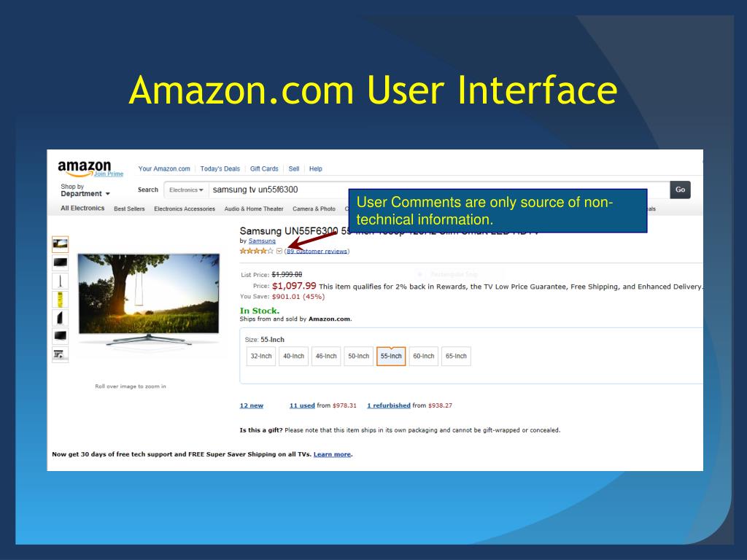This screenshot has width=747, height=560.
Task: Select sixth TV screen thumbnail
Action: (60, 335)
